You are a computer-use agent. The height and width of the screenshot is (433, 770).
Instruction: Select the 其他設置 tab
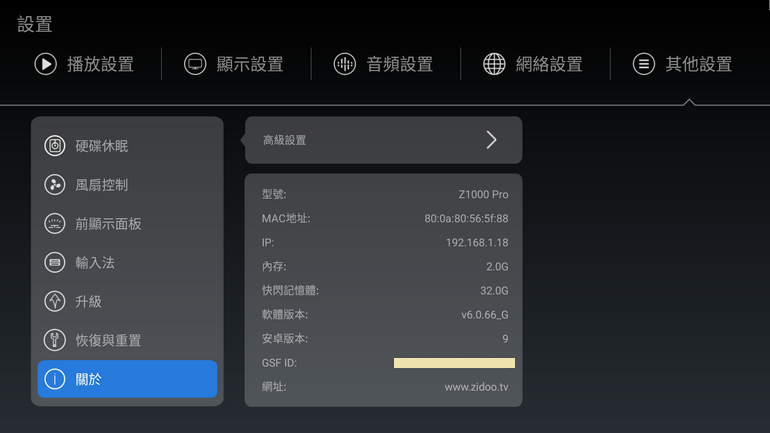click(x=683, y=64)
